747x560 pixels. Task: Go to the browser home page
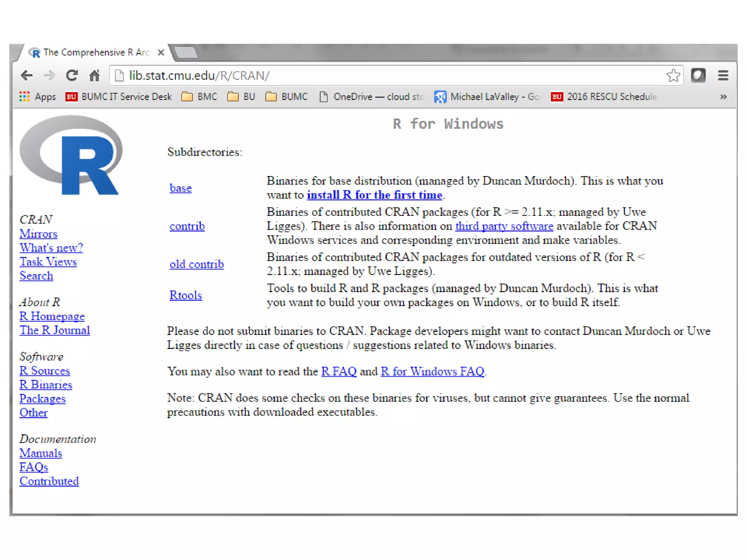tap(94, 75)
